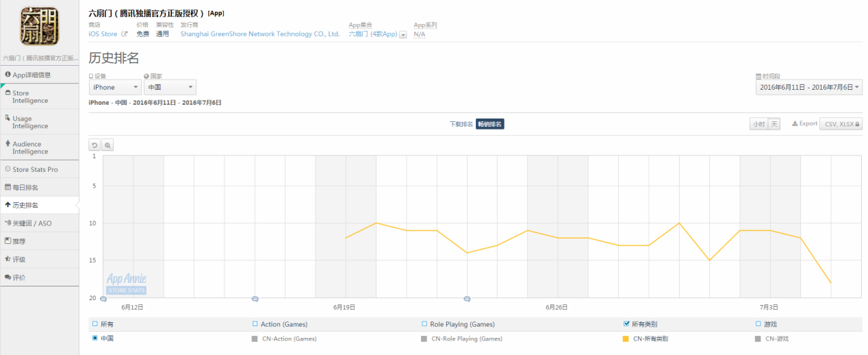Screen dimensions: 868x355
Task: Switch chart granularity to 小时
Action: pyautogui.click(x=758, y=124)
